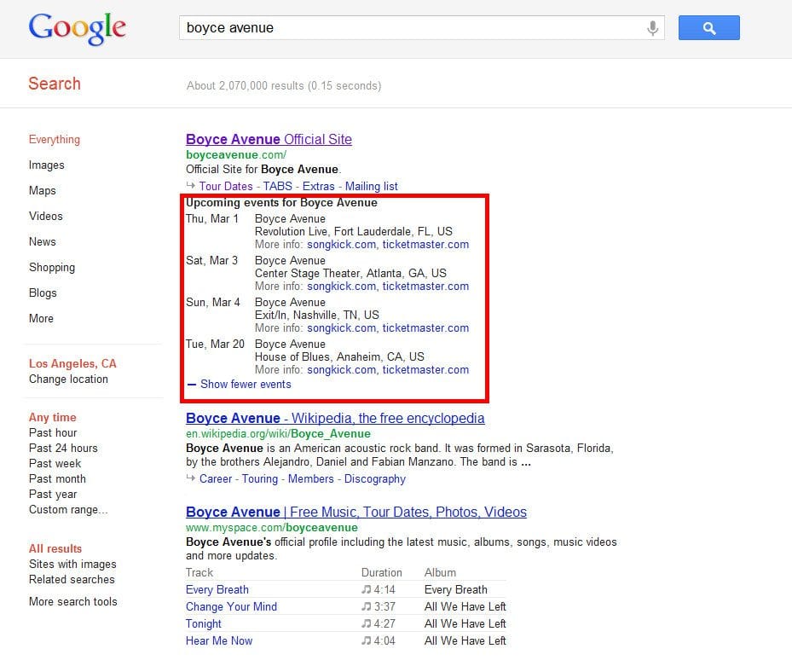Screen dimensions: 792x672
Task: Collapse list with Show fewer events
Action: click(246, 384)
